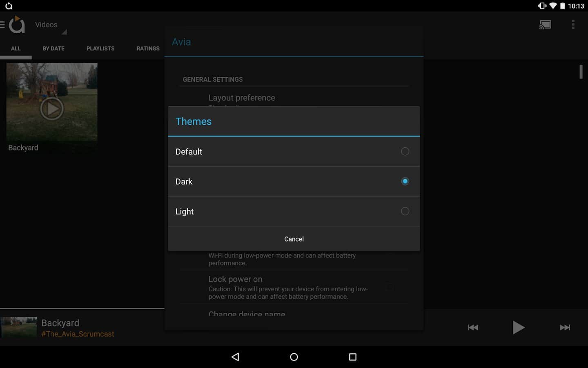Expand the Videos dropdown spinner
This screenshot has width=588, height=368.
click(50, 25)
